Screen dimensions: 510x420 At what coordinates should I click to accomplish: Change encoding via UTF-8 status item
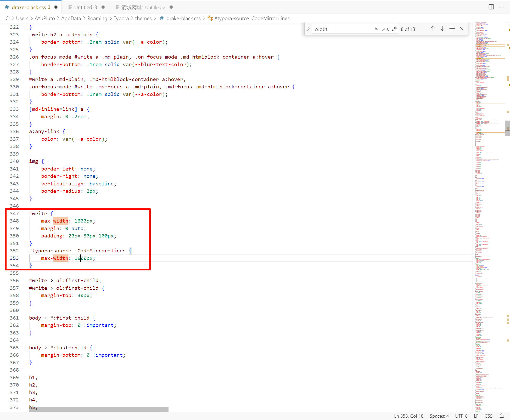click(461, 416)
